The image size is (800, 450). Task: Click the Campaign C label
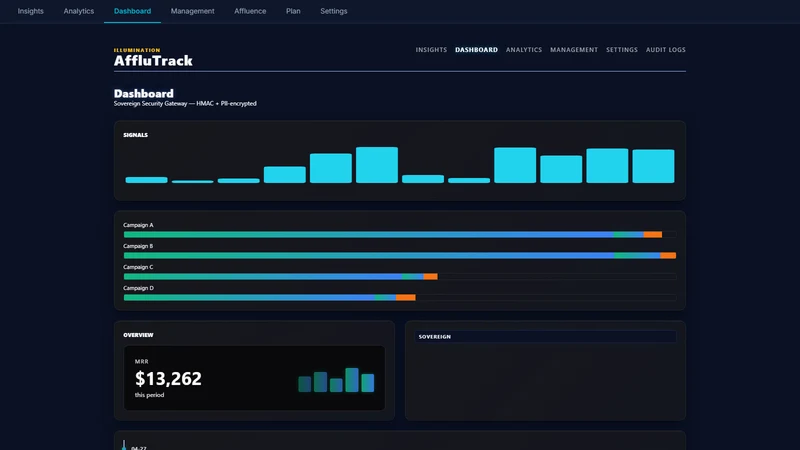coord(138,267)
